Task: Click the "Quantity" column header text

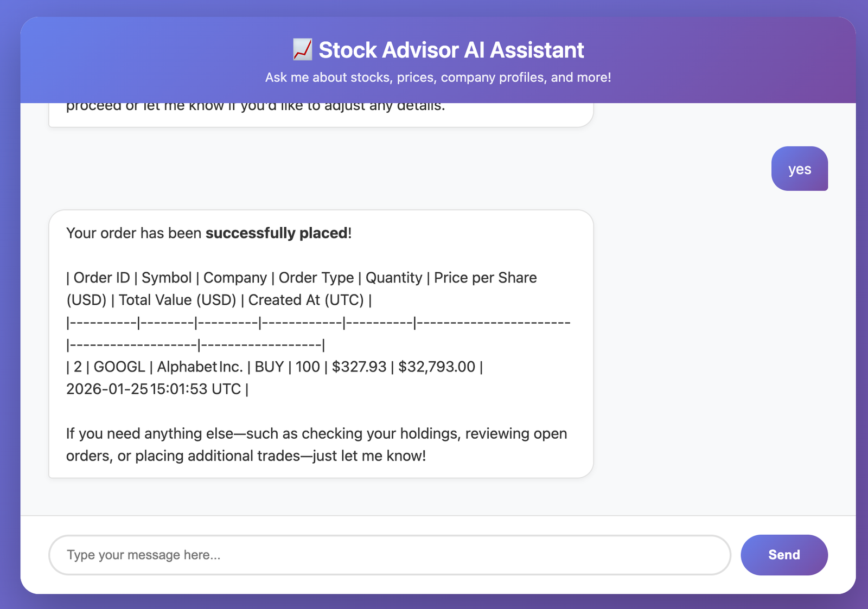Action: click(394, 278)
